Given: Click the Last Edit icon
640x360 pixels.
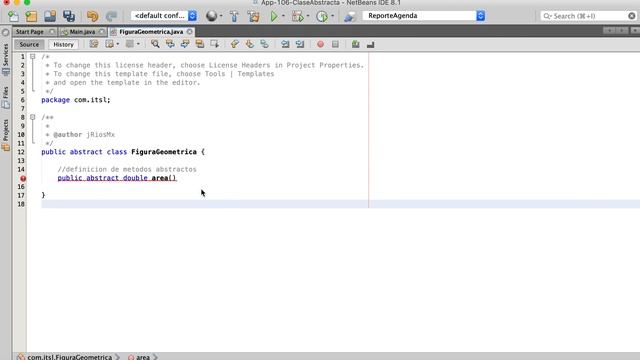Looking at the screenshot, I should [94, 44].
